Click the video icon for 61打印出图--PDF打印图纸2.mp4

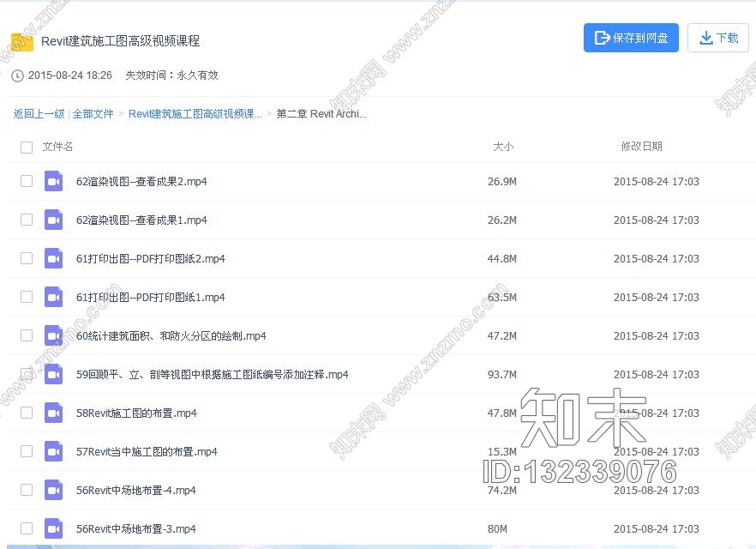click(53, 258)
